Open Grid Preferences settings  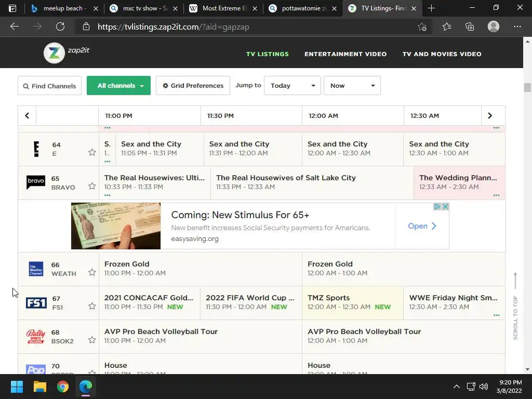point(193,86)
